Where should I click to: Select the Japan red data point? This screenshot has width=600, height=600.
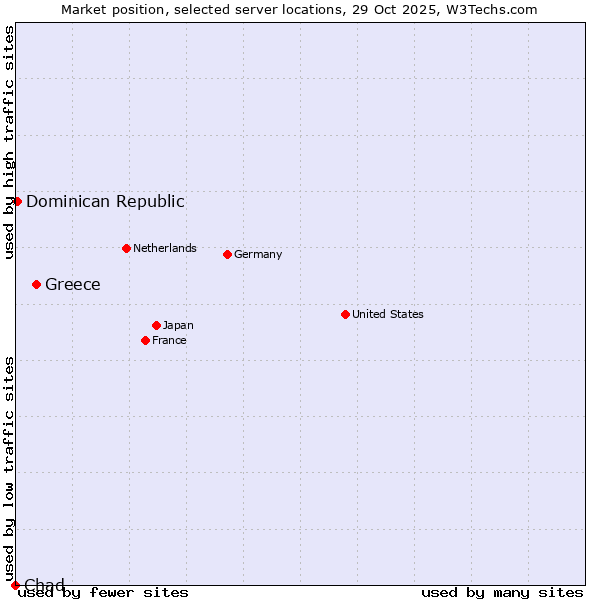coord(156,325)
